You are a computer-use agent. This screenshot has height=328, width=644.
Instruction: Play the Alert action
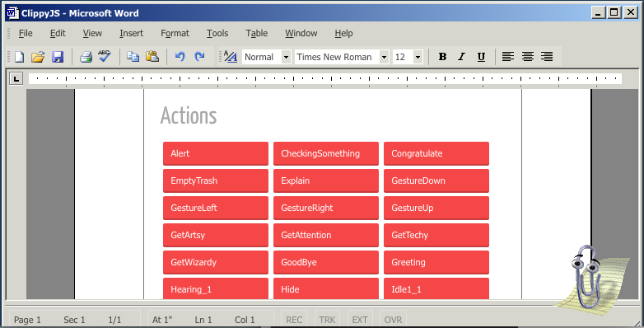point(216,154)
